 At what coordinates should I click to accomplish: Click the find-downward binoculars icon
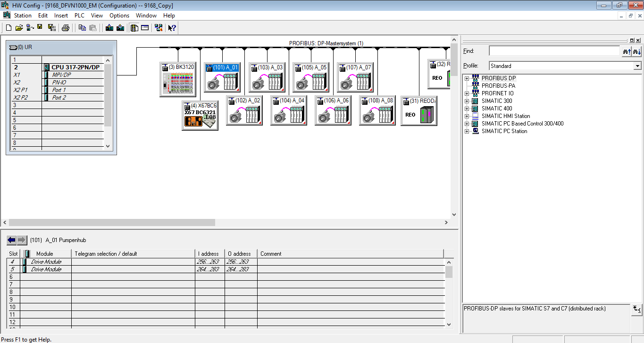[x=637, y=51]
